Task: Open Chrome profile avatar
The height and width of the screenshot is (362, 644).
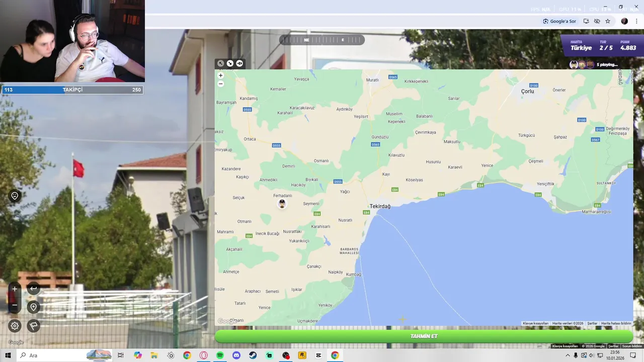Action: coord(624,21)
